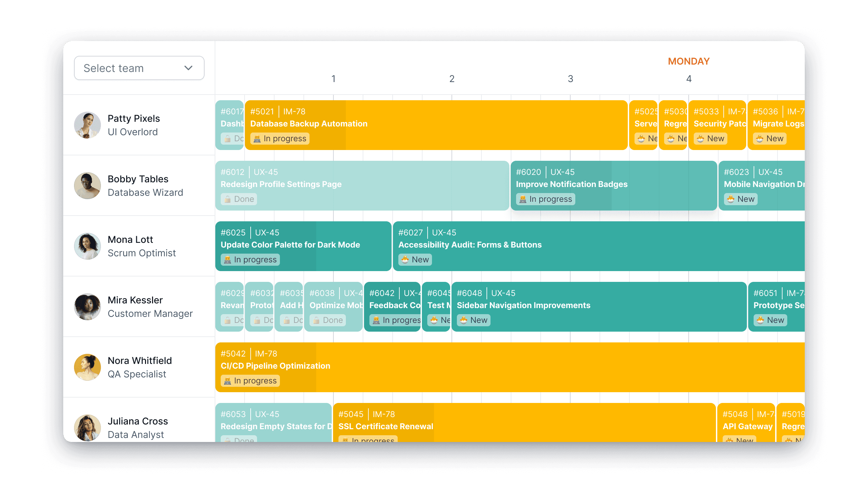This screenshot has height=483, width=868.
Task: Click In progress icon on CI/CD Pipeline Optimization
Action: pyautogui.click(x=227, y=381)
